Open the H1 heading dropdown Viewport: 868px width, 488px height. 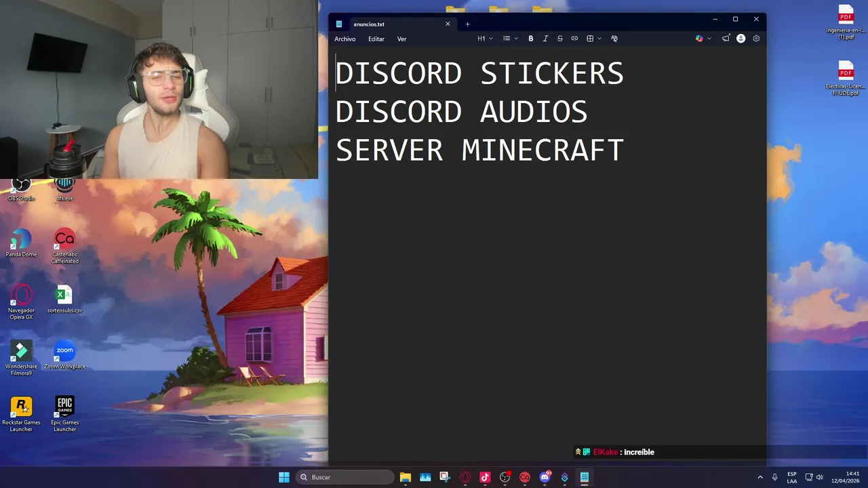(x=485, y=39)
